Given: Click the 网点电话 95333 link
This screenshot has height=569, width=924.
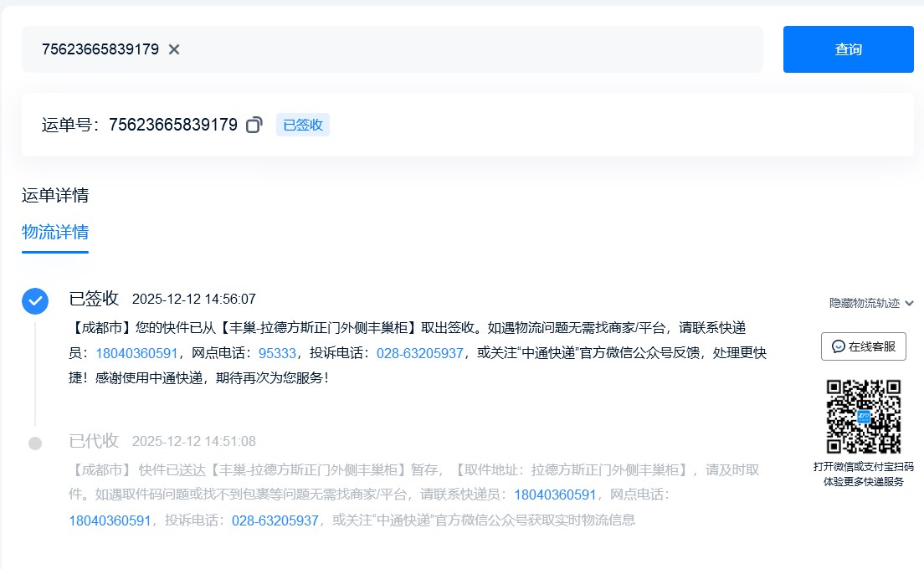Looking at the screenshot, I should coord(277,353).
